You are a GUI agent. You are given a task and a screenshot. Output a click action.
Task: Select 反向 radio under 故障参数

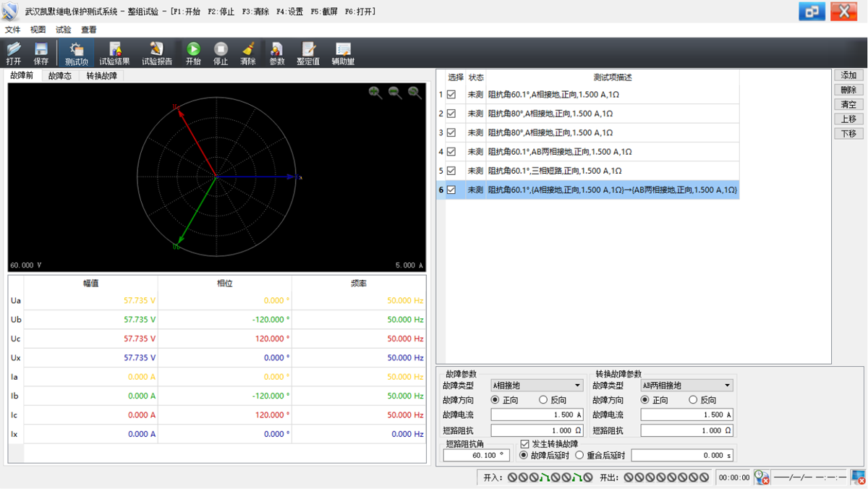tap(543, 400)
